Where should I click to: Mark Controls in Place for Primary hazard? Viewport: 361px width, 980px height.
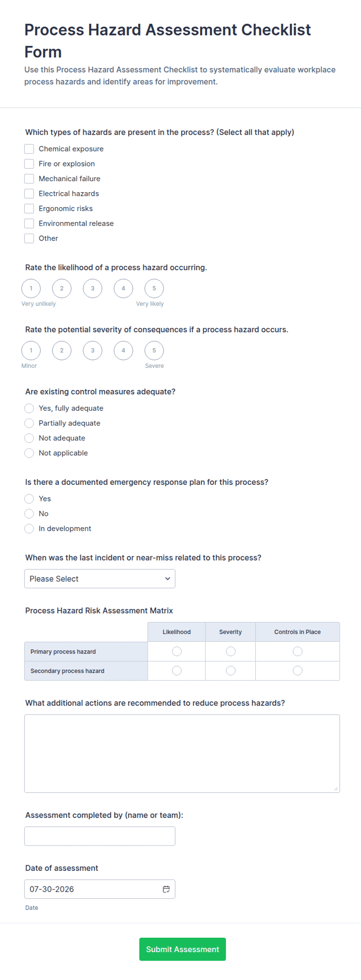click(x=297, y=651)
